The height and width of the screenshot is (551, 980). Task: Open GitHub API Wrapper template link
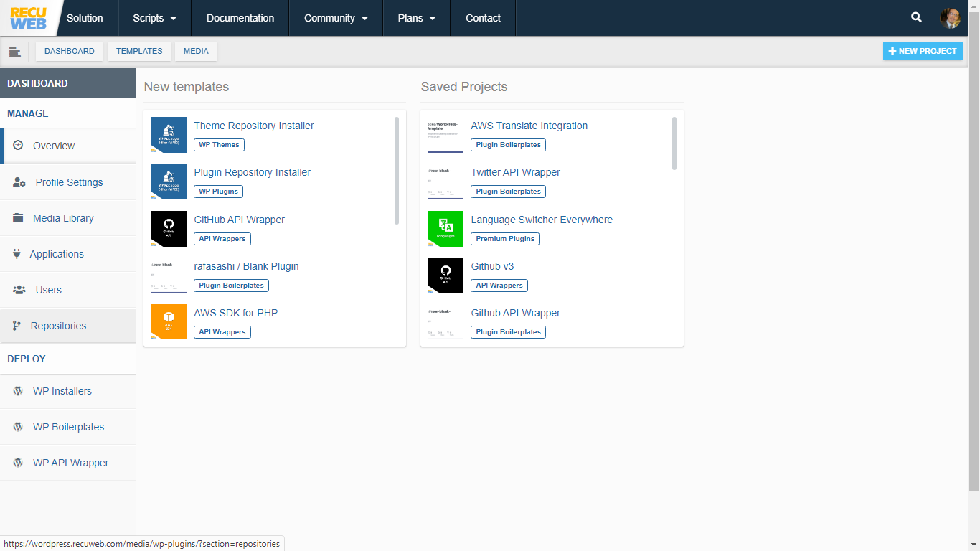click(240, 220)
